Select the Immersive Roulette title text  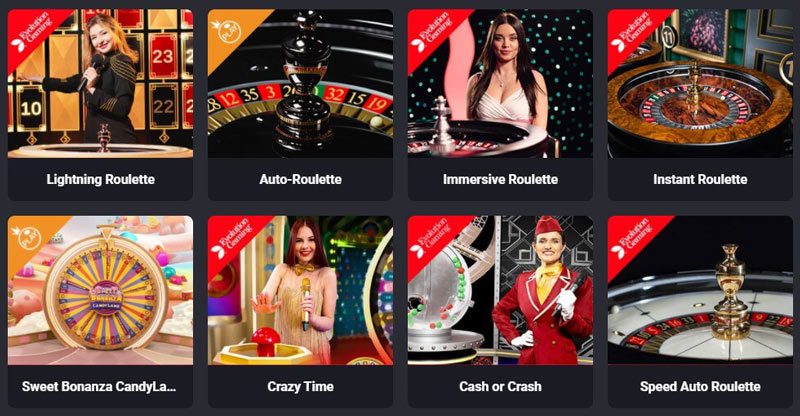pyautogui.click(x=501, y=179)
